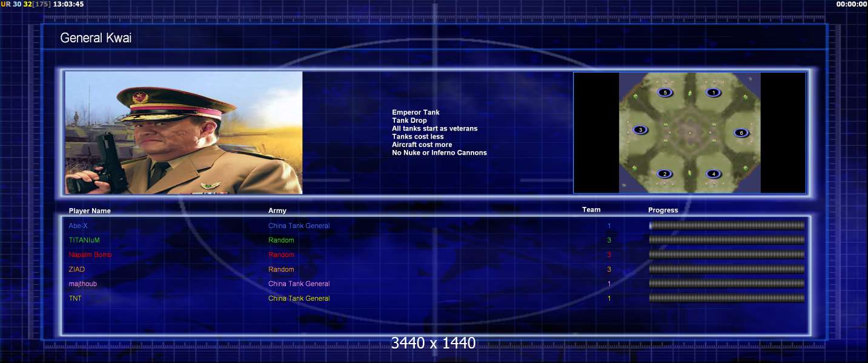Click the 13:03:45 clock in top bar
Image resolution: width=868 pixels, height=363 pixels.
68,4
